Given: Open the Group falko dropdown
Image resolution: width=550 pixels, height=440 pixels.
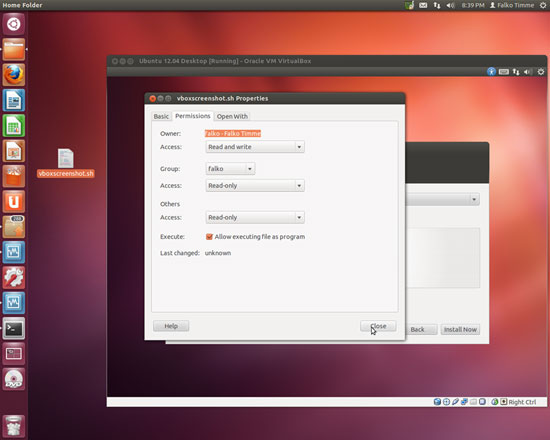Looking at the screenshot, I should click(230, 169).
